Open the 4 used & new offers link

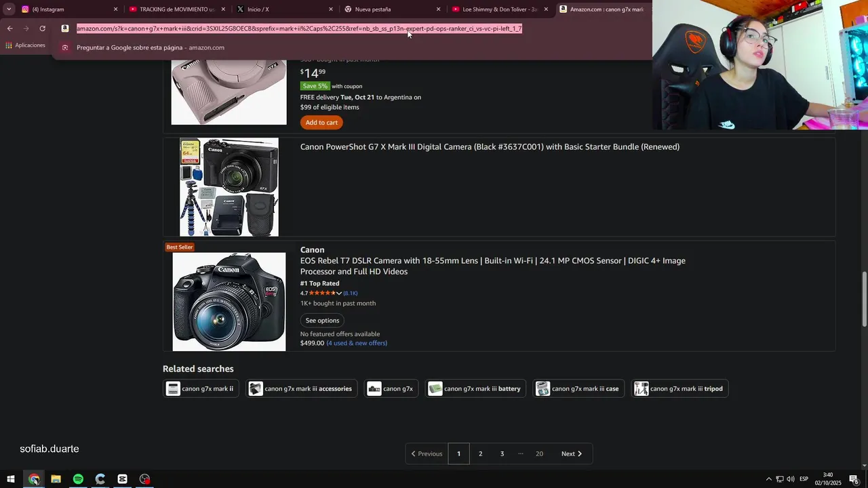pos(357,343)
